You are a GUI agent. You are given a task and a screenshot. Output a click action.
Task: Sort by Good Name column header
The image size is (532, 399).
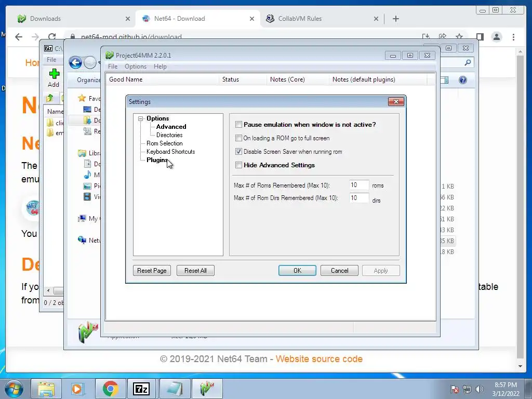point(162,79)
